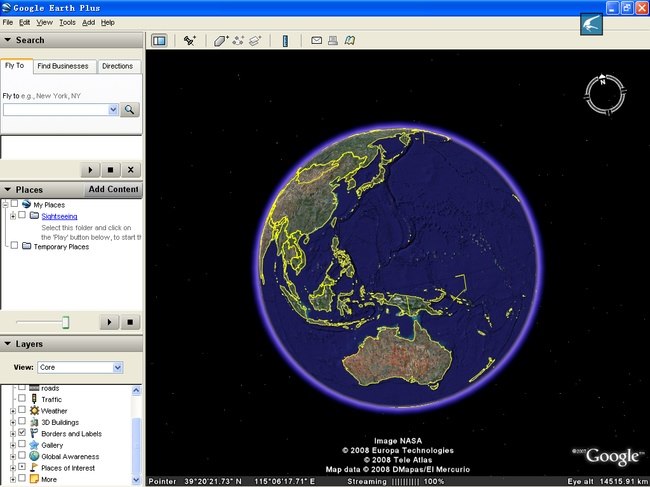
Task: Expand the Sightseeing folder node
Action: (x=13, y=216)
